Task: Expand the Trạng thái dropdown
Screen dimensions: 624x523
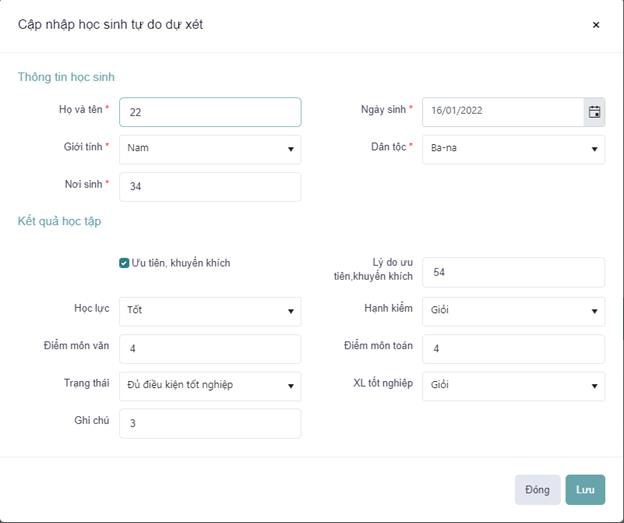Action: pyautogui.click(x=209, y=385)
